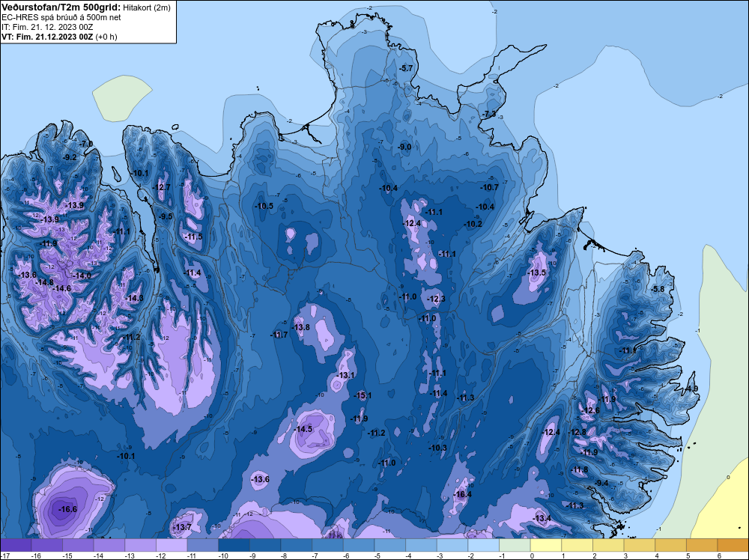Click the -16.6 temperature value
The width and height of the screenshot is (749, 560).
67,509
